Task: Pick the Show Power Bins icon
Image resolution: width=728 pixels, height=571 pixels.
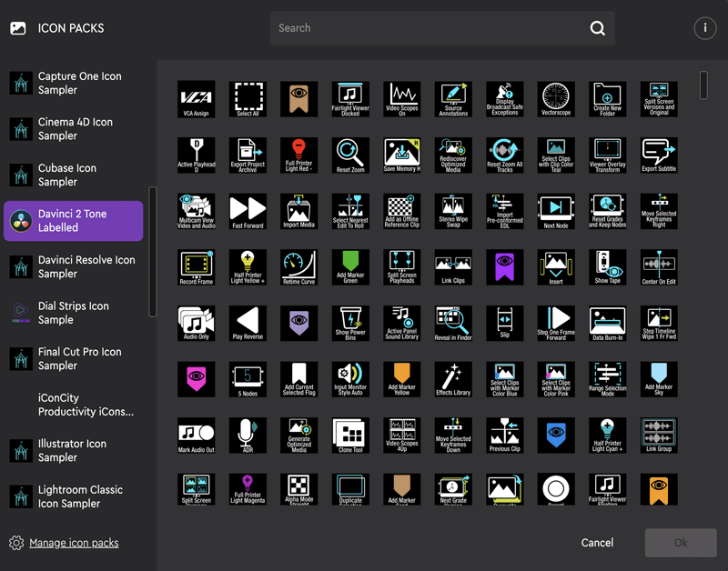Action: pos(350,324)
